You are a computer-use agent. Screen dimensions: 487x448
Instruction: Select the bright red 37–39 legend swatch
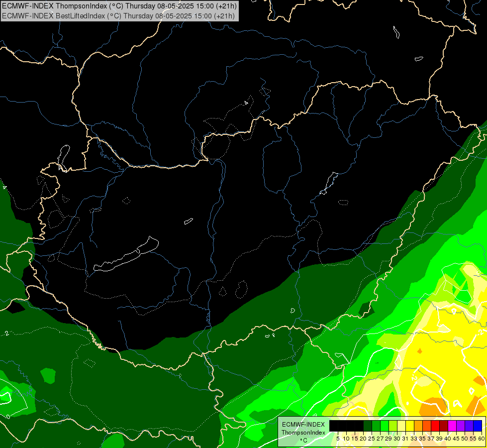[435, 426]
